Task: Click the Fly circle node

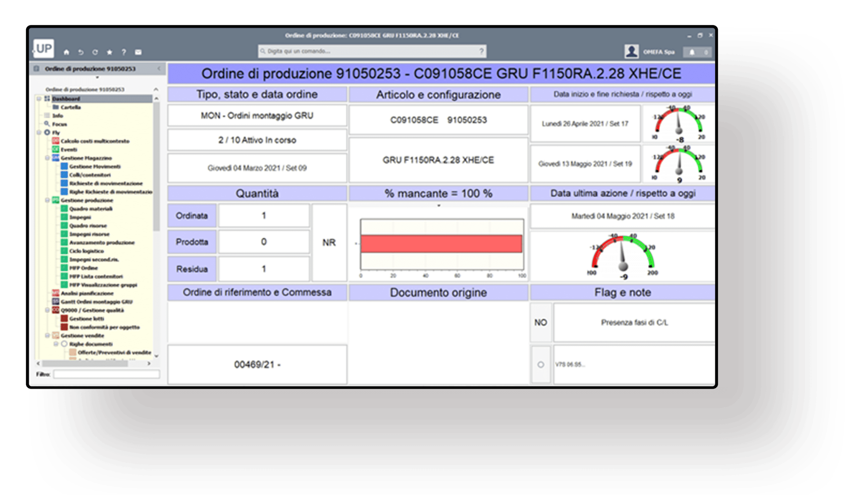Action: click(x=47, y=132)
